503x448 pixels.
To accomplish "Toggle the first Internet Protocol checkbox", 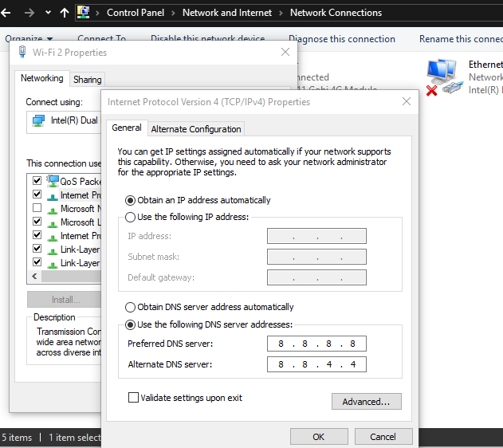I will (x=37, y=195).
